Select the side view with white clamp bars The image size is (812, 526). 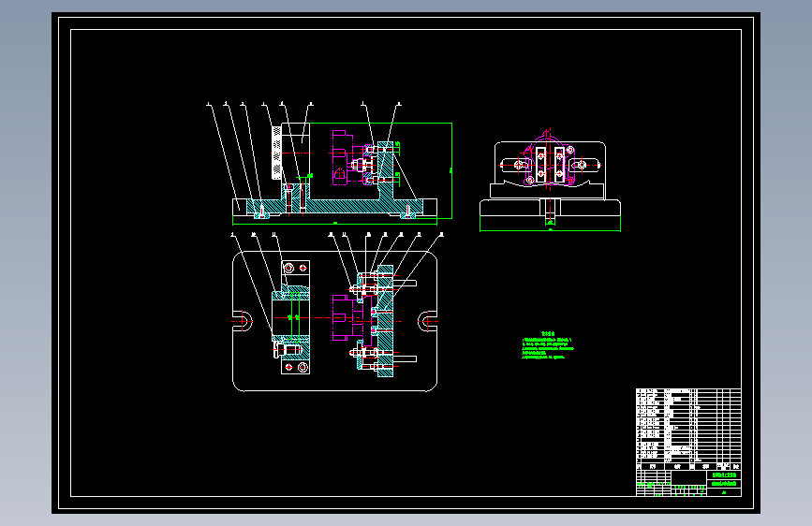(550, 180)
